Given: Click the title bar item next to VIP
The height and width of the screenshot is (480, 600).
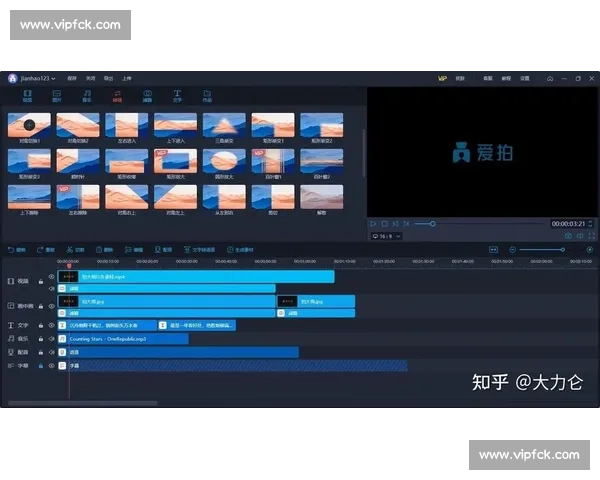Looking at the screenshot, I should tap(460, 78).
